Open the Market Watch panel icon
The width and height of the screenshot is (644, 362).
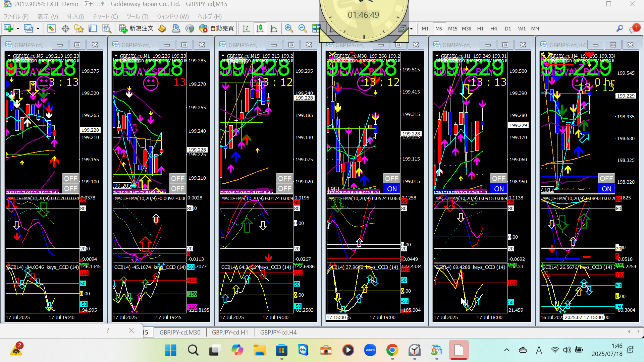coord(51,28)
